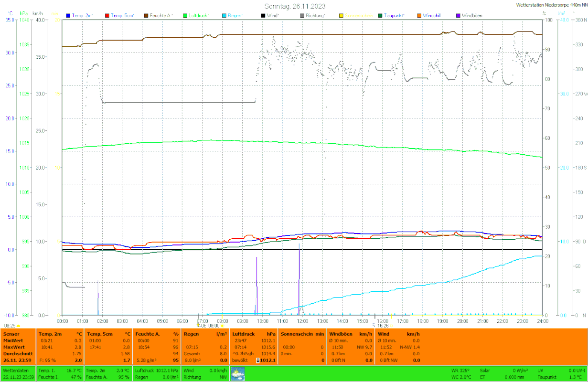The image size is (588, 382).
Task: Click the green Luftdruck legend swatch
Action: (x=184, y=16)
